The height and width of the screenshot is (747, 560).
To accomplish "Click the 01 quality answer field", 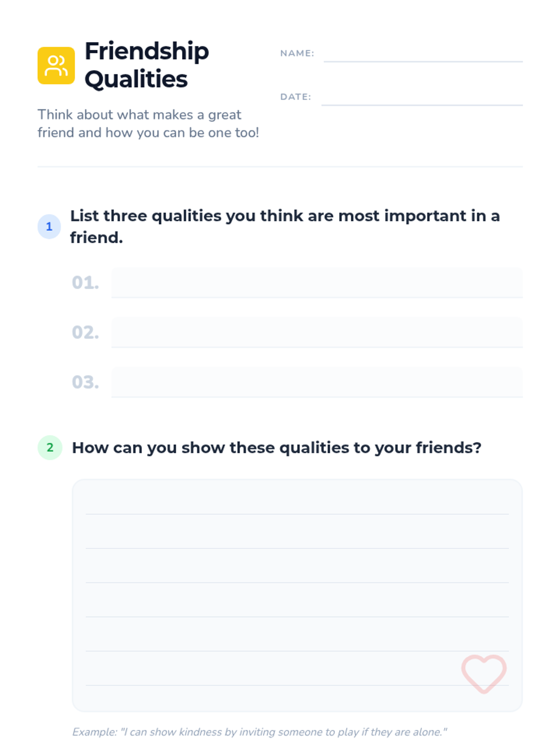I will coord(317,283).
